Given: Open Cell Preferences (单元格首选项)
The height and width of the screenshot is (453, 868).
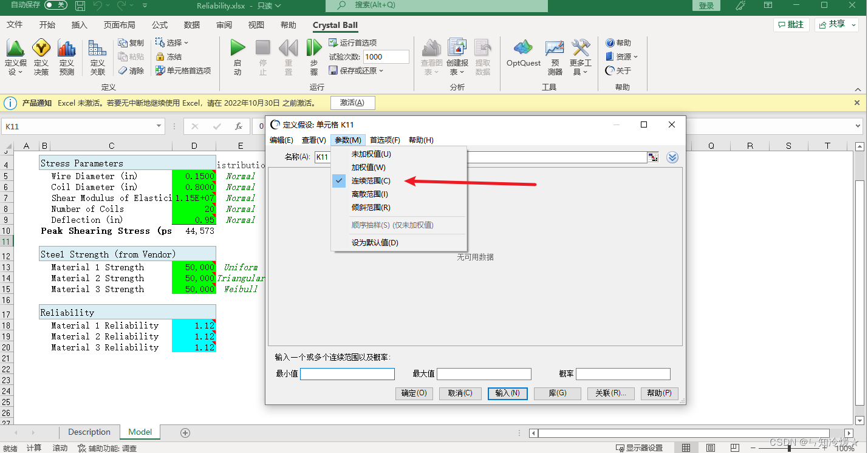Looking at the screenshot, I should 183,70.
